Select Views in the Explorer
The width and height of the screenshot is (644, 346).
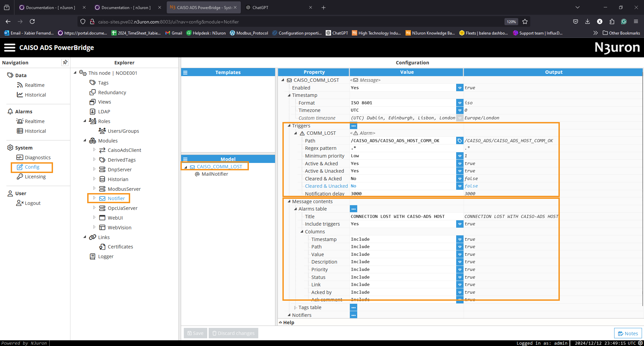100,102
